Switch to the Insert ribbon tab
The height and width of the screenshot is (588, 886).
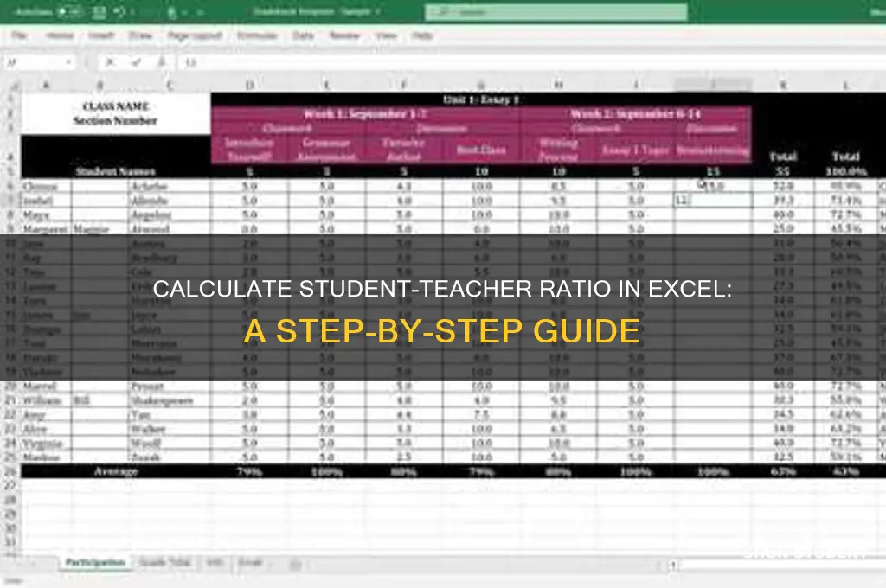tap(101, 35)
